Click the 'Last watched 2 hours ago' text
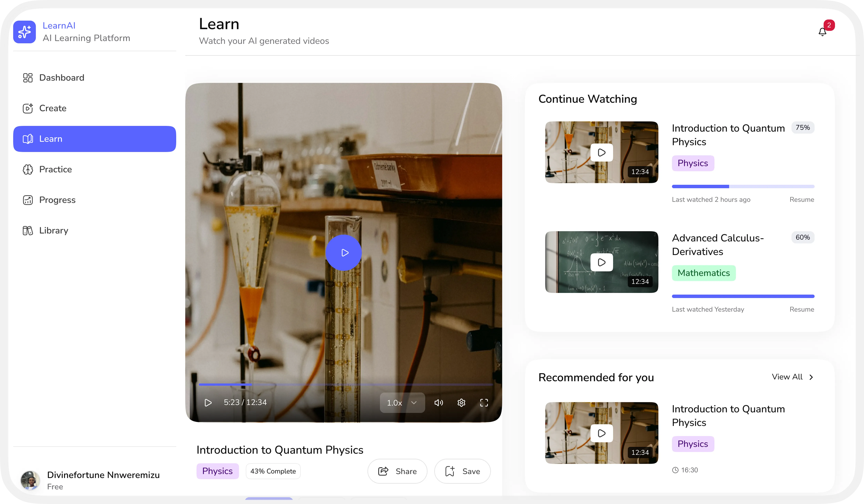 711,199
